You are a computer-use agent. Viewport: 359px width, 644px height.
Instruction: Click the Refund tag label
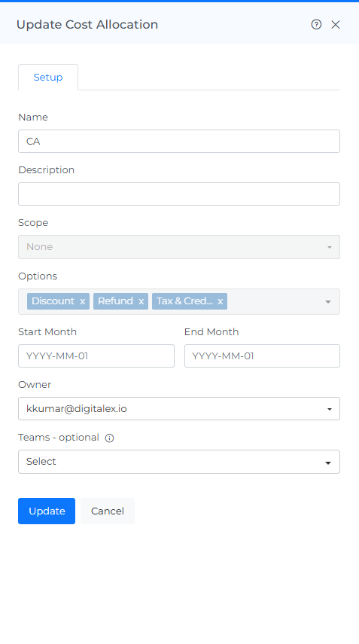point(116,301)
